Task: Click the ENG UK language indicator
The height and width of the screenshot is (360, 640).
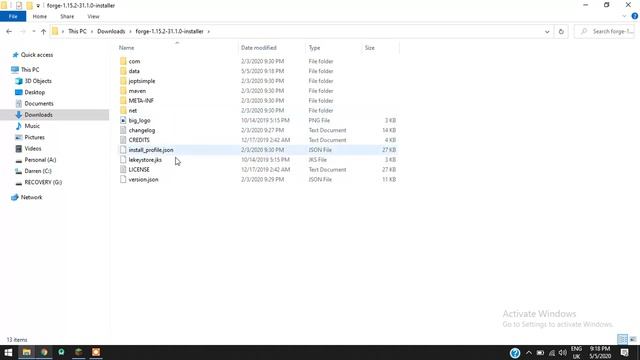Action: click(x=576, y=353)
